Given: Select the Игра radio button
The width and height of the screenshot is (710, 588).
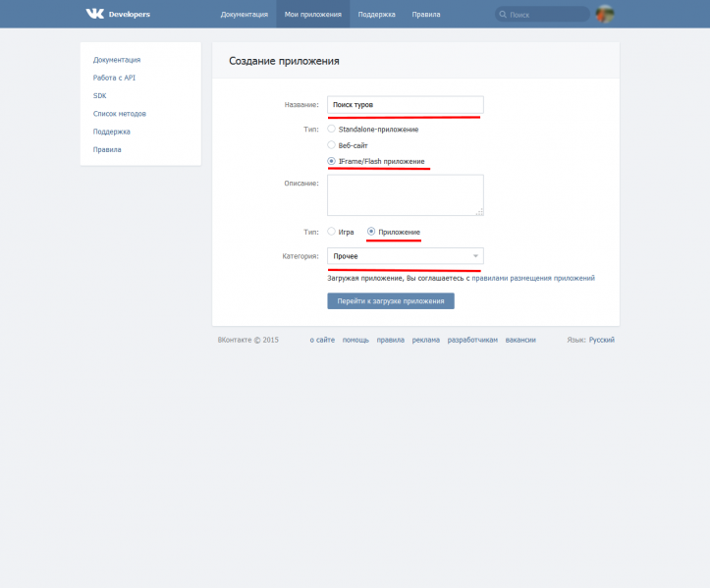Looking at the screenshot, I should (332, 232).
